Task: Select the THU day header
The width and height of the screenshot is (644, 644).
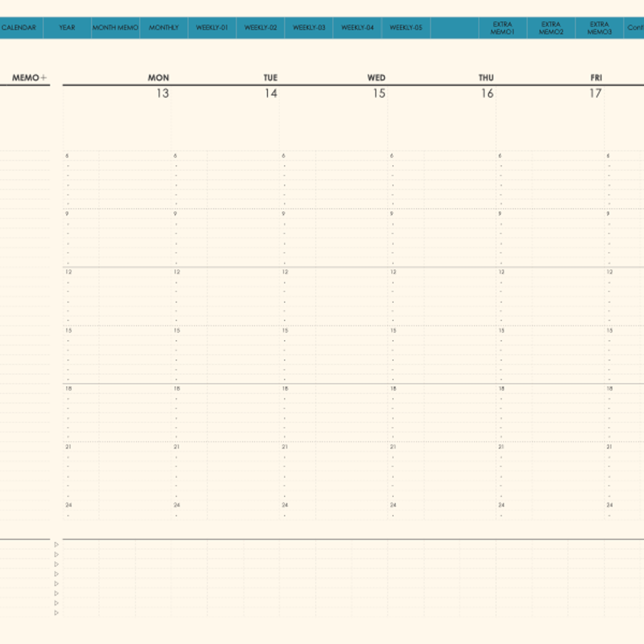Action: coord(486,78)
